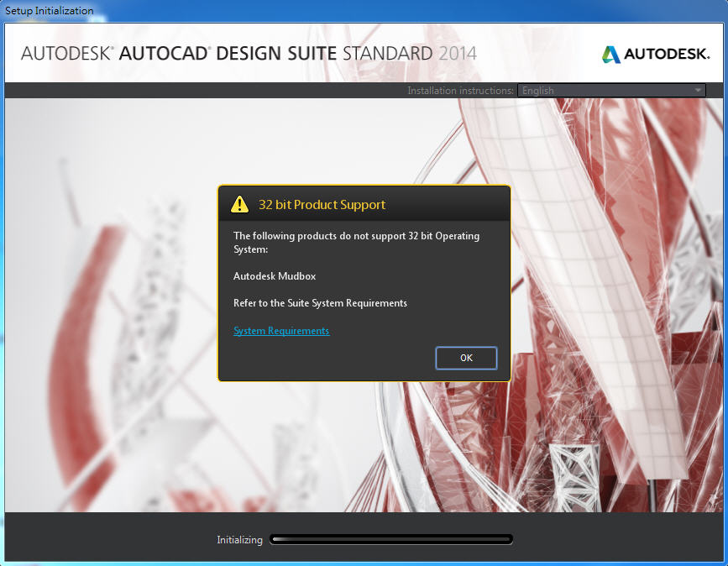This screenshot has height=566, width=728.
Task: Open the System Requirements link
Action: pos(281,331)
